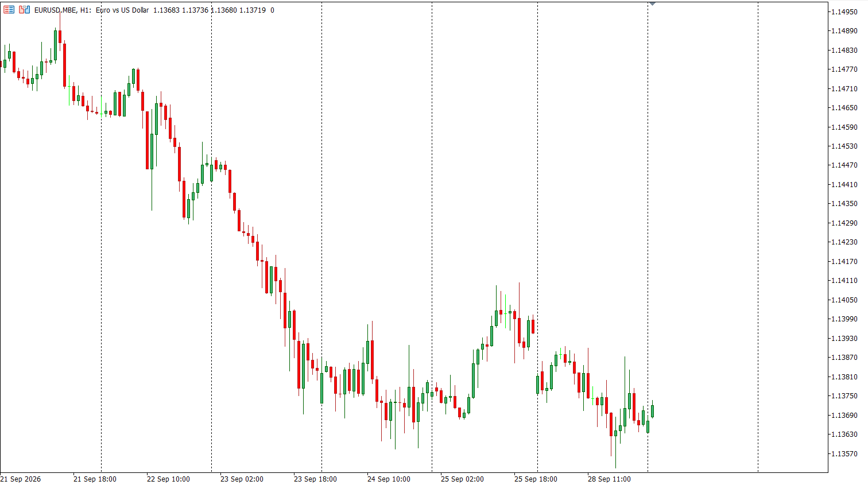
Task: Click the 22 Sep 10:00 time label
Action: (x=168, y=479)
